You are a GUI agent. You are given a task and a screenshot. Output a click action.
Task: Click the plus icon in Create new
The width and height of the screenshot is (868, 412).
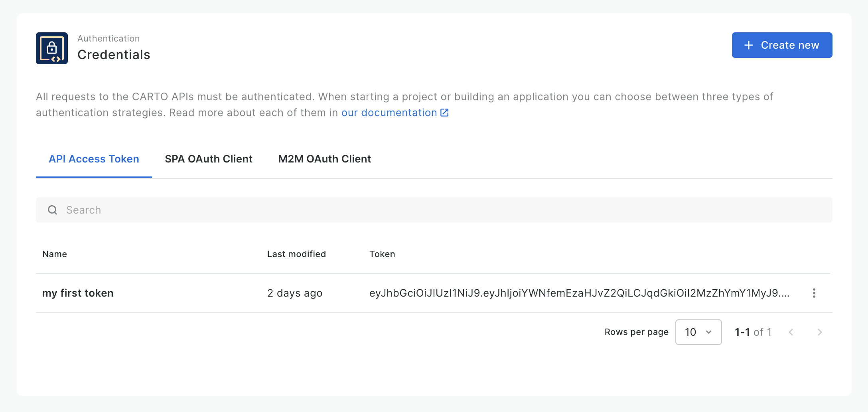[x=749, y=45]
